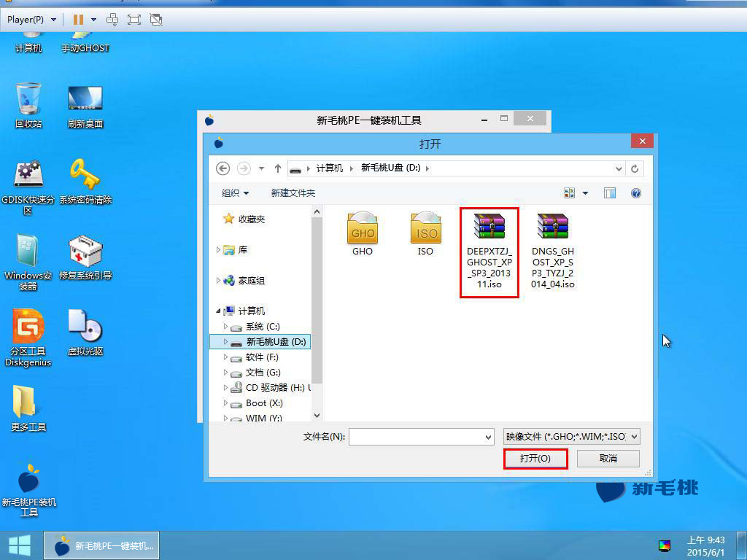Open 计算机 desktop icon
747x560 pixels.
28,43
